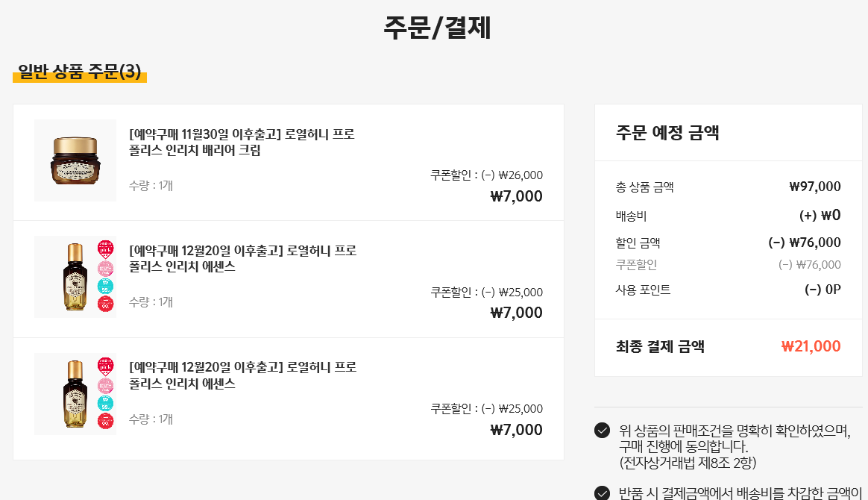This screenshot has width=868, height=500.
Task: Check the 판매조건 확인 agreement checkbox
Action: click(602, 431)
